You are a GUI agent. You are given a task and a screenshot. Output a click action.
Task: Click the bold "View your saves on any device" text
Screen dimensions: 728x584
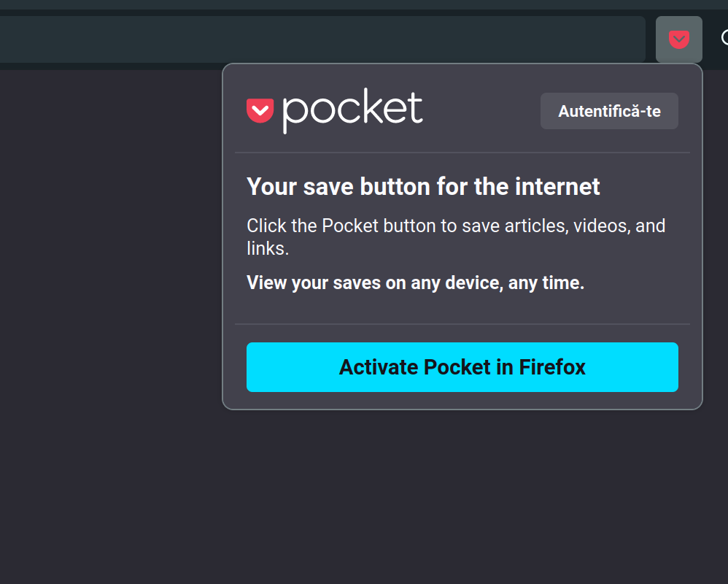click(415, 283)
